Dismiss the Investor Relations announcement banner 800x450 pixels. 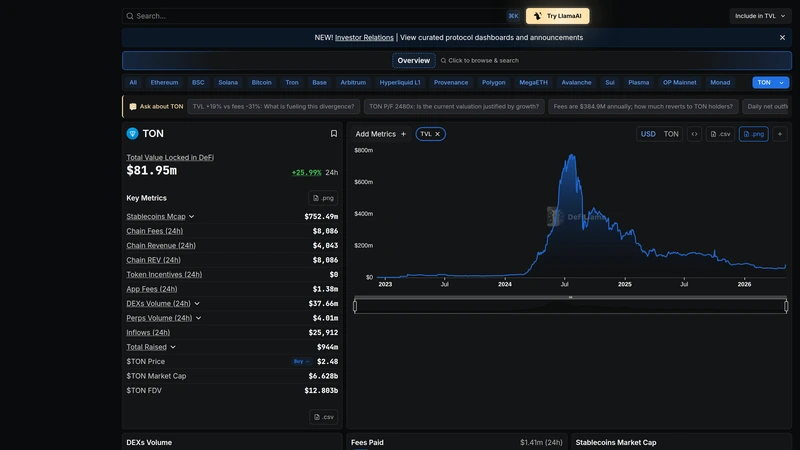click(782, 38)
